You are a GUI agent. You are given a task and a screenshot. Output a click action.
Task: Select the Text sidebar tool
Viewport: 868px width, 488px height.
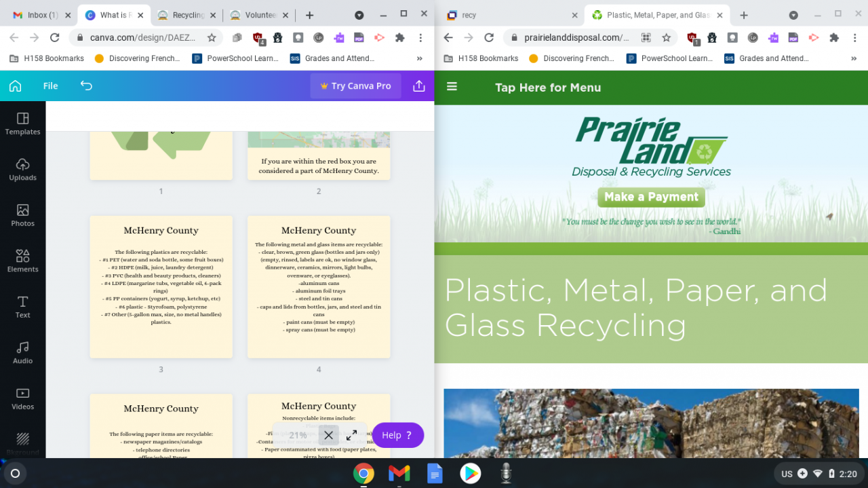[x=22, y=307]
